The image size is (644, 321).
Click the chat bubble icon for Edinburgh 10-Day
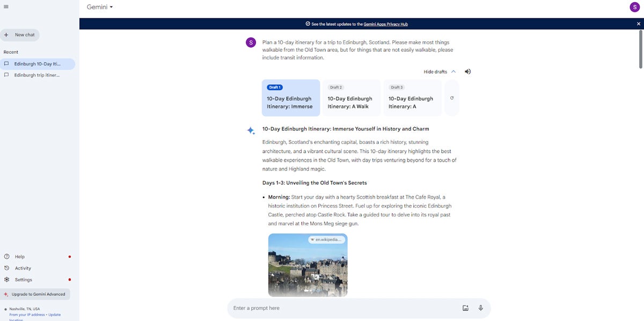coord(6,63)
